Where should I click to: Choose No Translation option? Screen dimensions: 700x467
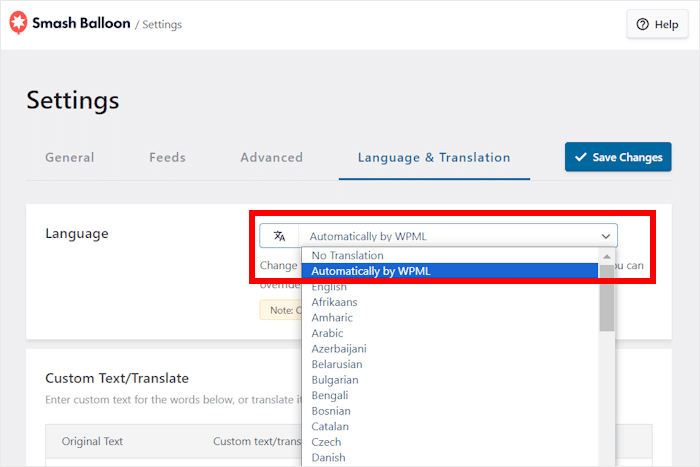point(450,255)
